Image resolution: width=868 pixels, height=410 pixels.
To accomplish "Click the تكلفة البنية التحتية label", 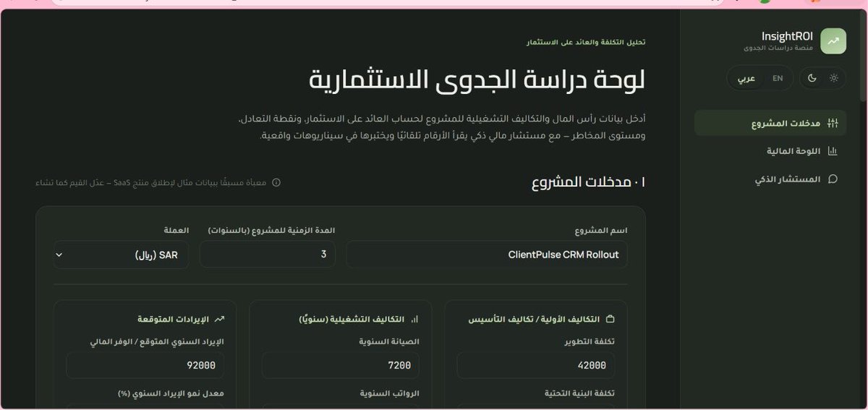I will tap(579, 393).
